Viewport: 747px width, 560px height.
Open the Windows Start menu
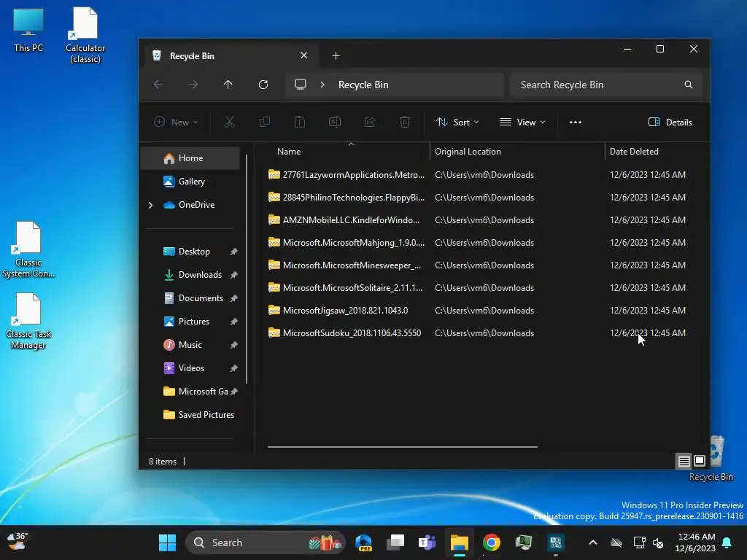tap(167, 542)
